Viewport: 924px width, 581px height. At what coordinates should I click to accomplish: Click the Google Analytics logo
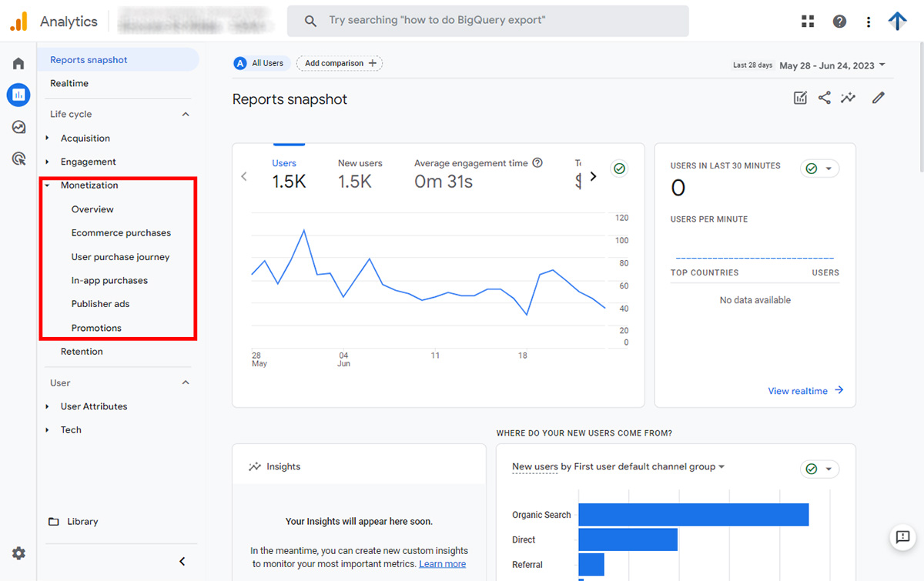pyautogui.click(x=19, y=22)
